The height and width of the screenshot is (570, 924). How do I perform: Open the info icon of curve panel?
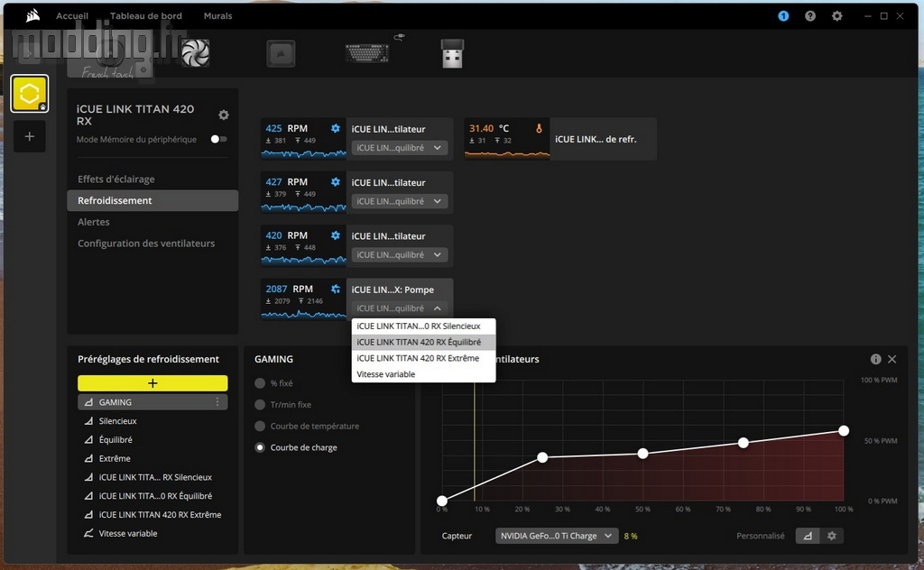tap(875, 359)
